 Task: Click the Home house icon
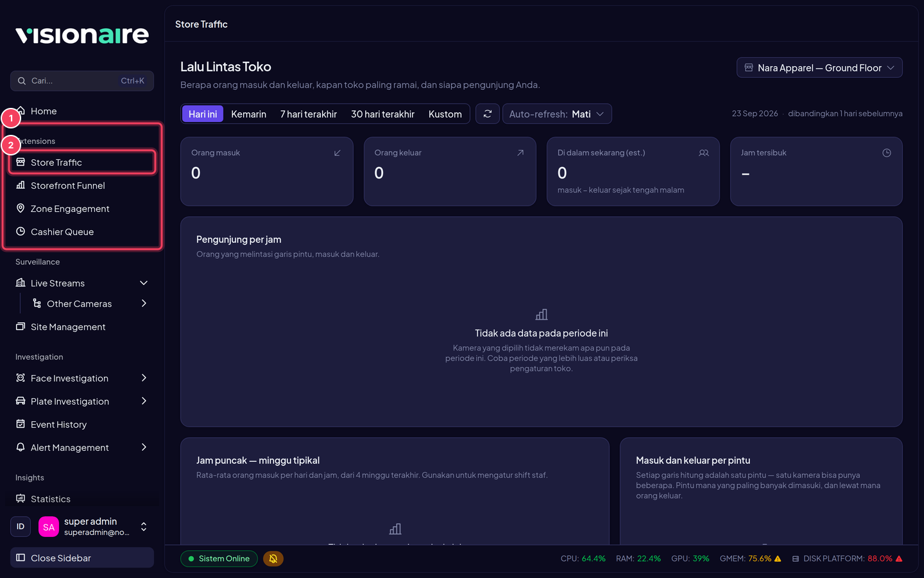(21, 110)
